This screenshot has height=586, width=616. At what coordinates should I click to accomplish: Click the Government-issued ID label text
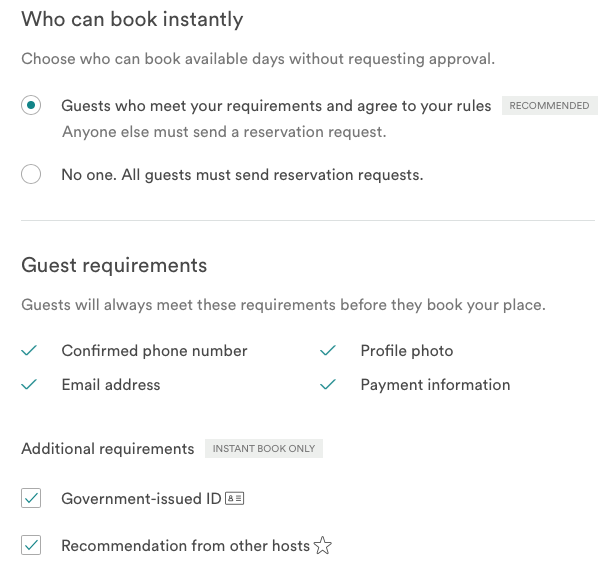coord(141,498)
